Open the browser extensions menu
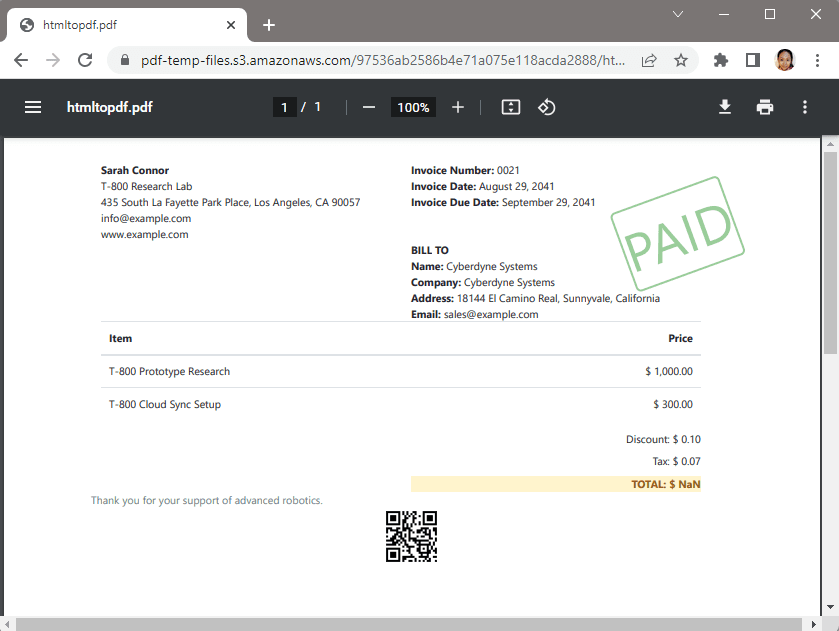This screenshot has height=631, width=839. pyautogui.click(x=721, y=60)
